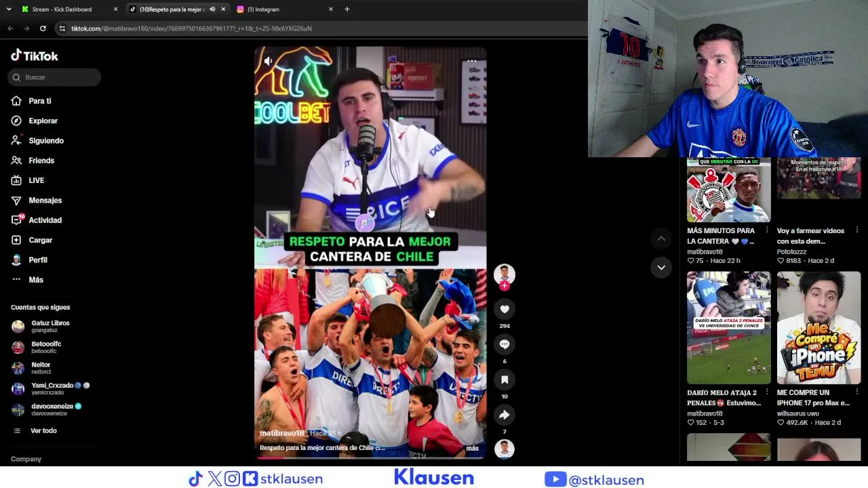This screenshot has height=488, width=868.
Task: Go to the next video arrow
Action: click(661, 268)
